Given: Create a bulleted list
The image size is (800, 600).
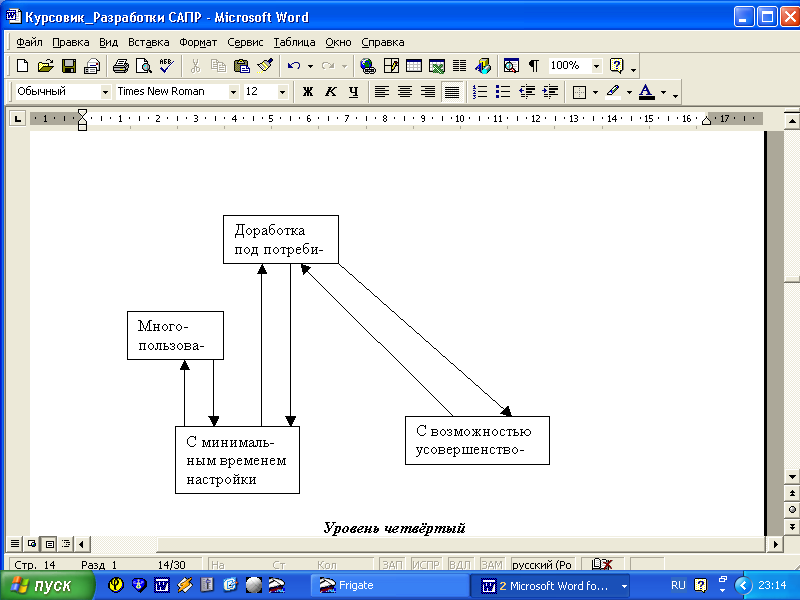Looking at the screenshot, I should tap(503, 92).
